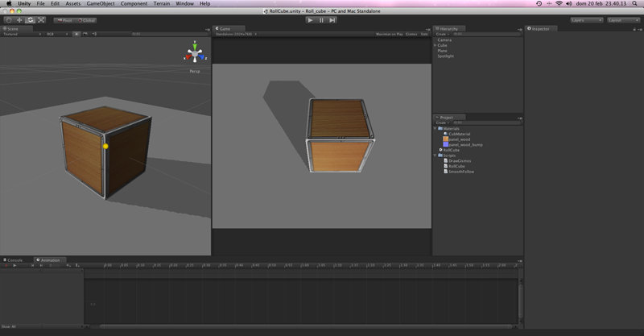
Task: Select the Scale tool
Action: 40,20
